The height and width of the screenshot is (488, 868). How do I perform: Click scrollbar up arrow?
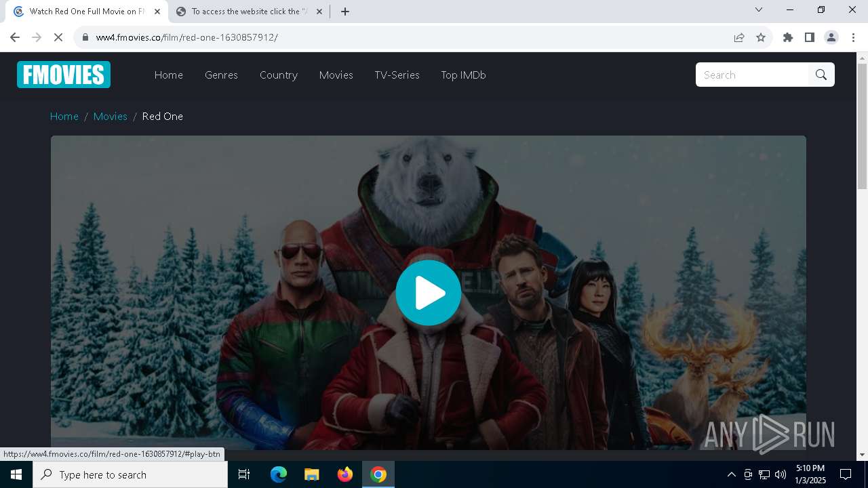pos(862,58)
